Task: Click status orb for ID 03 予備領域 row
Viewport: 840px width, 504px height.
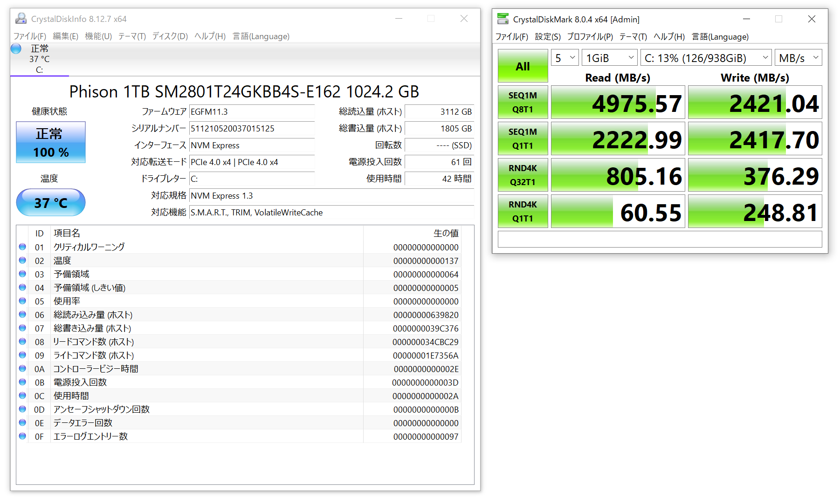Action: point(22,274)
